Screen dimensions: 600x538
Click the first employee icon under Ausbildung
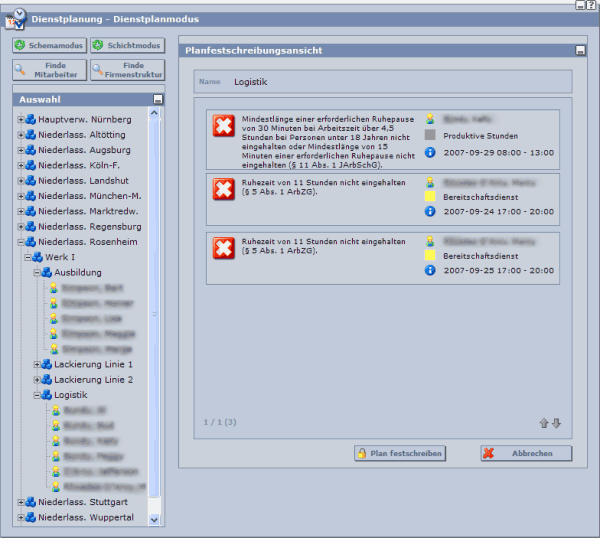tap(54, 288)
